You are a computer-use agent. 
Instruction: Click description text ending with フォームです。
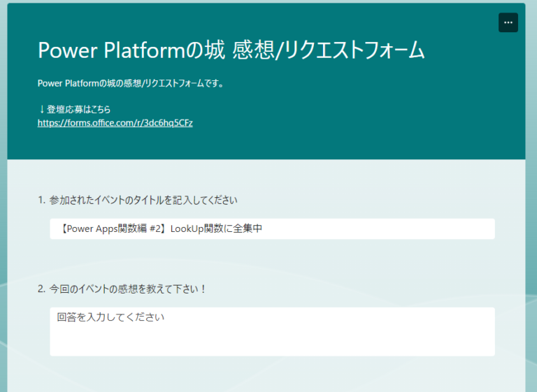[130, 84]
